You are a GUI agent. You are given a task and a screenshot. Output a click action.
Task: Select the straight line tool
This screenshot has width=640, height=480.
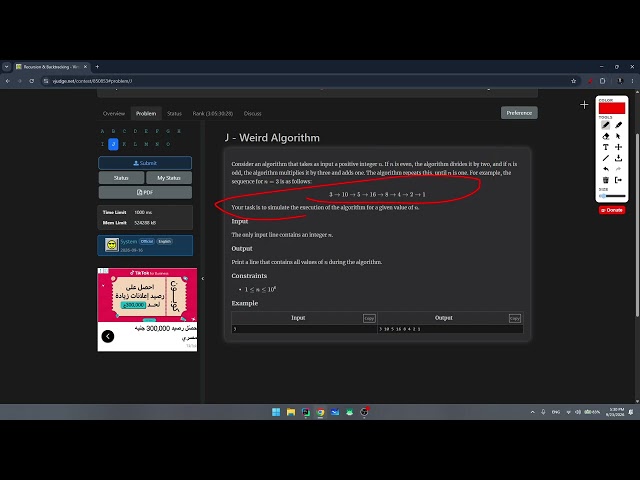[x=605, y=158]
